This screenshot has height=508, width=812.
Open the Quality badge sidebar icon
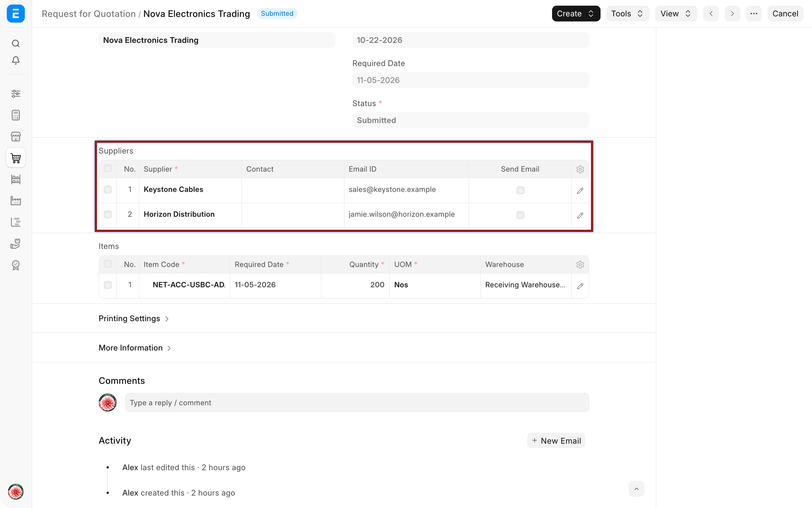coord(16,265)
